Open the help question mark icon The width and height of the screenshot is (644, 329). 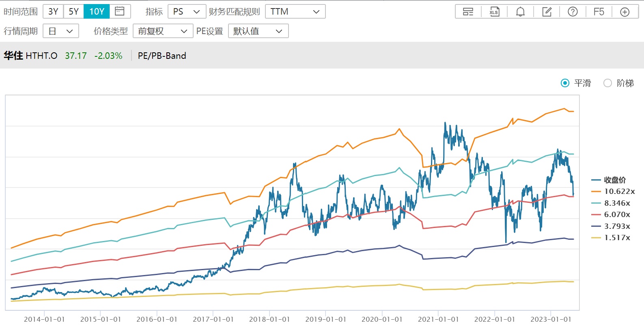point(573,12)
